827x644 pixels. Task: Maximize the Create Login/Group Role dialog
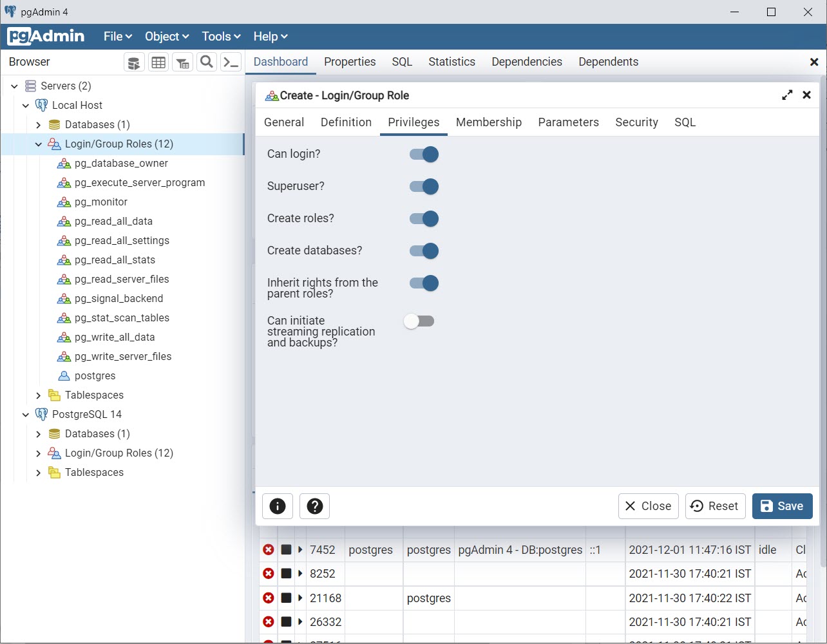(x=787, y=95)
